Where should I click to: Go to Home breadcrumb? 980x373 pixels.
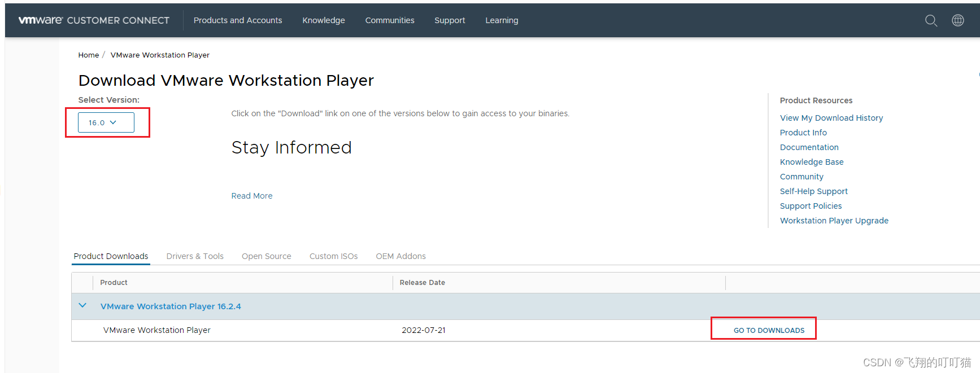point(89,55)
